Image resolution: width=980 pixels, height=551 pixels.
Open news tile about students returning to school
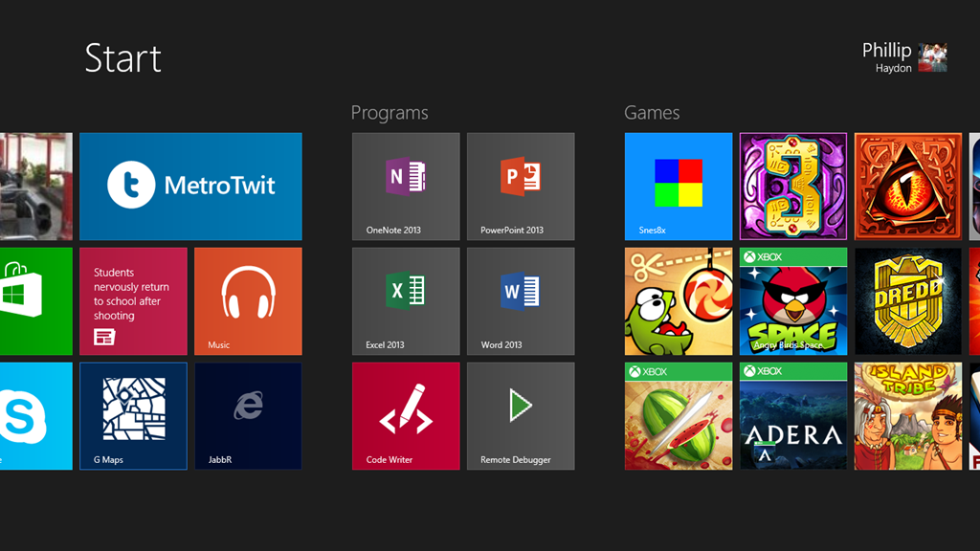(x=133, y=301)
